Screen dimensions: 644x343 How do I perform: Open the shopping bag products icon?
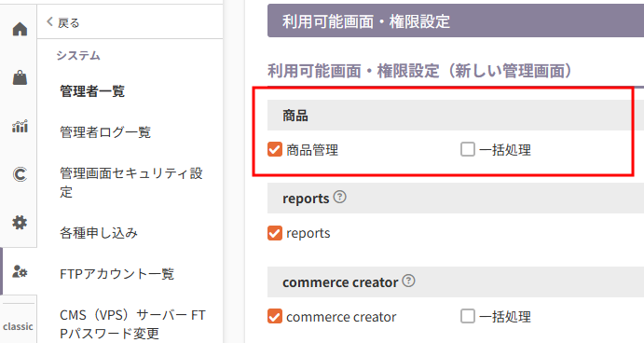tap(20, 77)
